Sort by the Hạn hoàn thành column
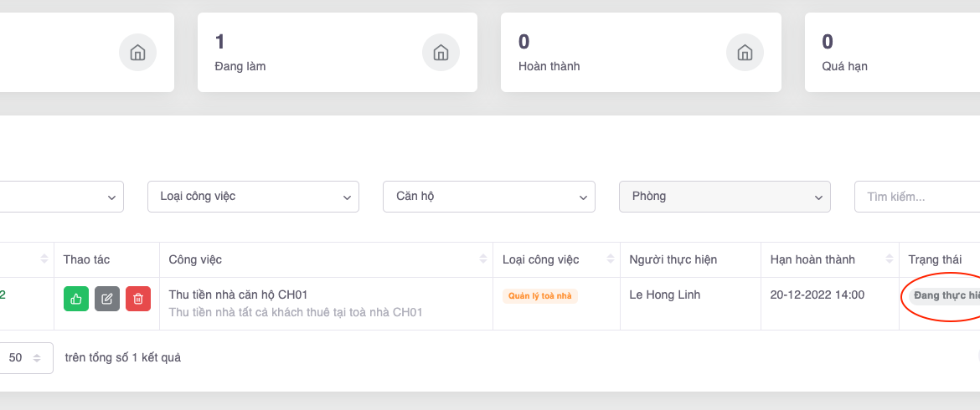This screenshot has width=980, height=410. [x=887, y=259]
